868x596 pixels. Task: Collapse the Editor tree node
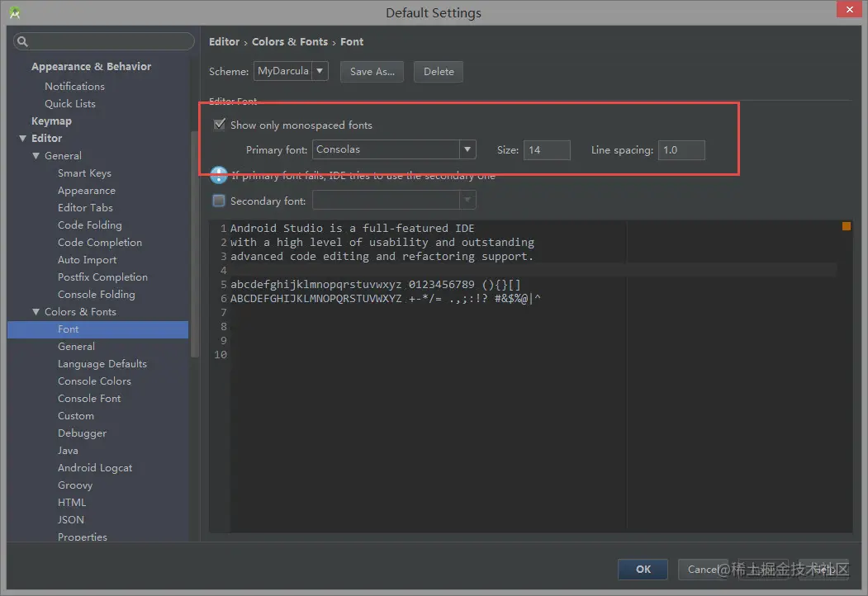click(x=22, y=139)
